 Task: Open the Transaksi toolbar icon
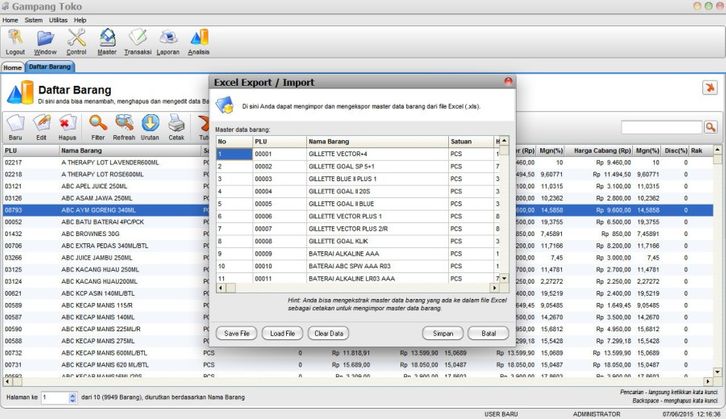tap(137, 40)
